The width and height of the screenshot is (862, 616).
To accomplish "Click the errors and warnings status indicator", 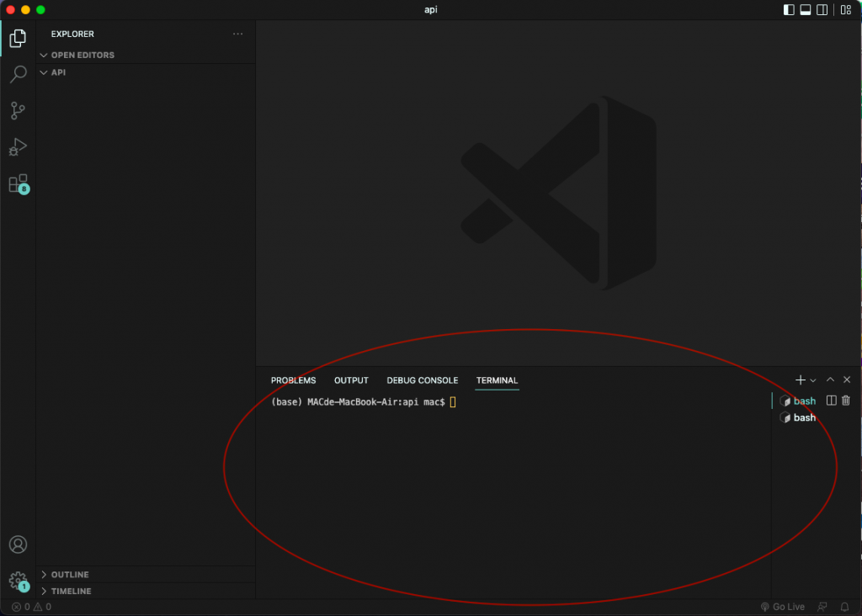I will (x=31, y=607).
